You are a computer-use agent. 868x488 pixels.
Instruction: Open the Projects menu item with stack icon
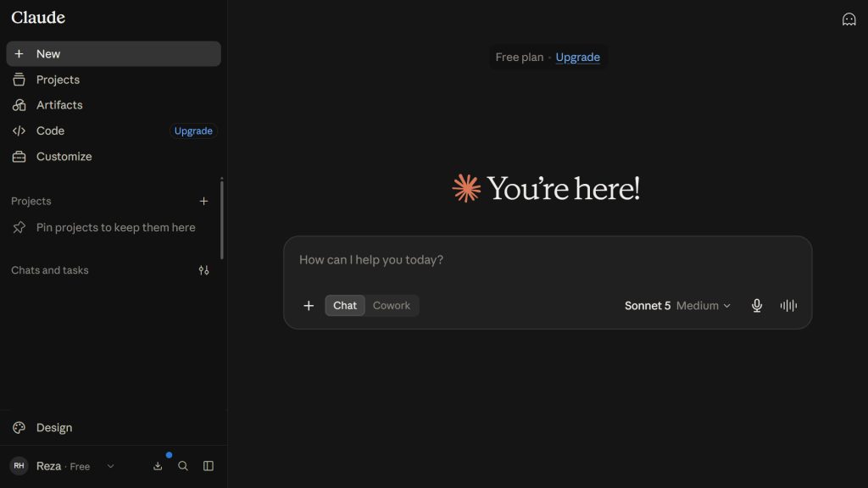click(x=114, y=80)
